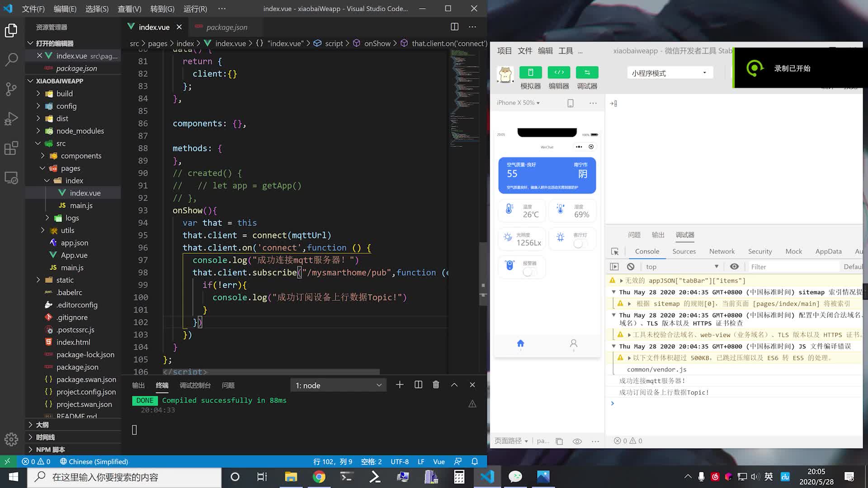This screenshot has width=868, height=488.
Task: Copy page path icon at simulator bottom
Action: point(559,441)
